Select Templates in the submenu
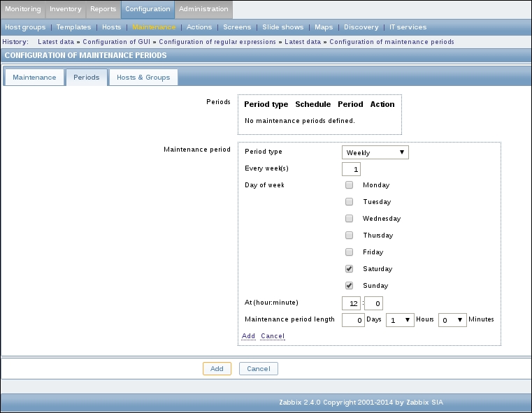 pyautogui.click(x=73, y=27)
